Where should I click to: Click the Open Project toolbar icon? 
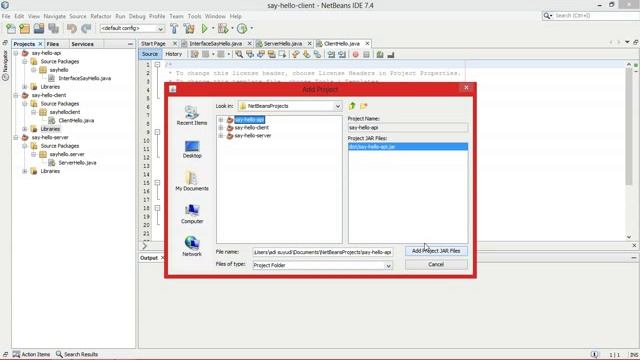coord(39,28)
